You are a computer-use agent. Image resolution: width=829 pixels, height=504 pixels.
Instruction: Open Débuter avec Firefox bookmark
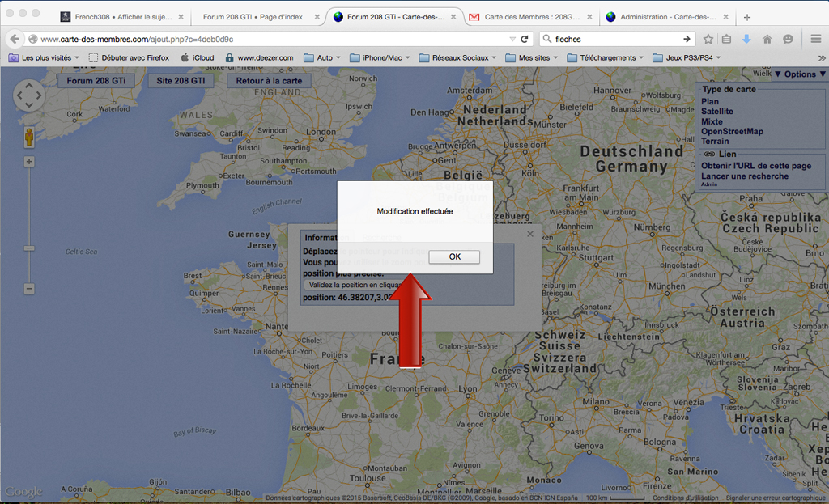[129, 57]
